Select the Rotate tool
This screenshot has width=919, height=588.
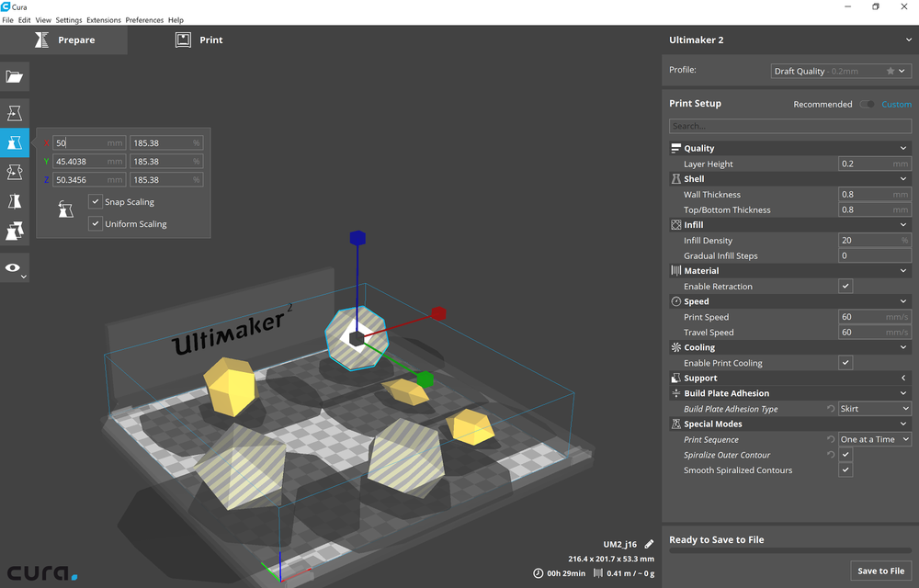tap(14, 172)
